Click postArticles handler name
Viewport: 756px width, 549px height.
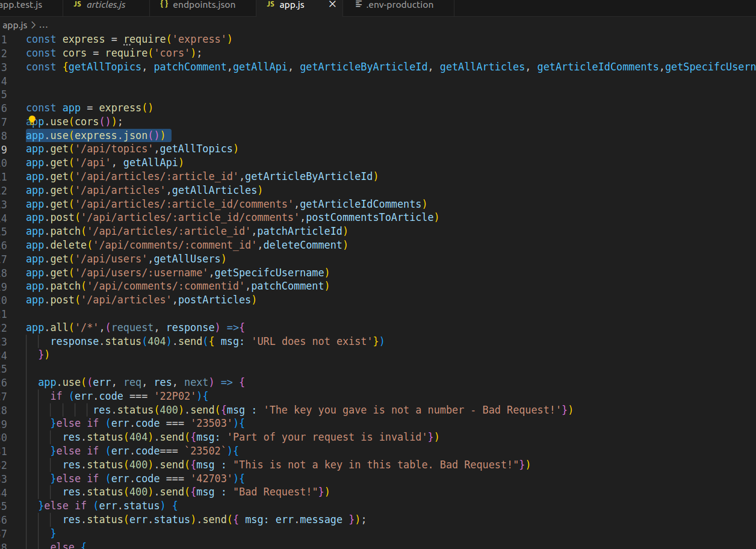(x=214, y=300)
